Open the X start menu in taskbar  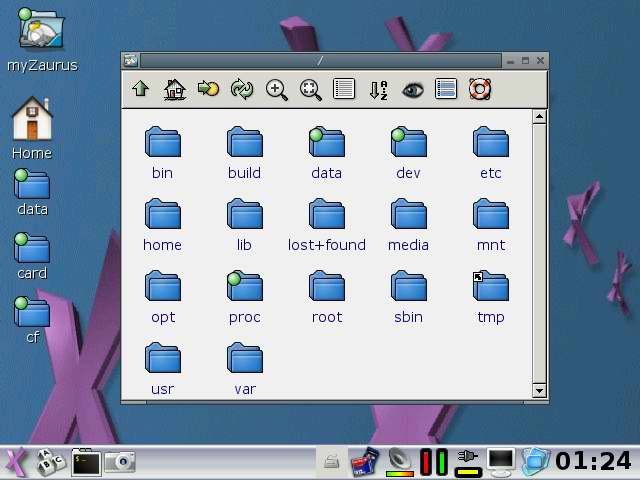[16, 461]
